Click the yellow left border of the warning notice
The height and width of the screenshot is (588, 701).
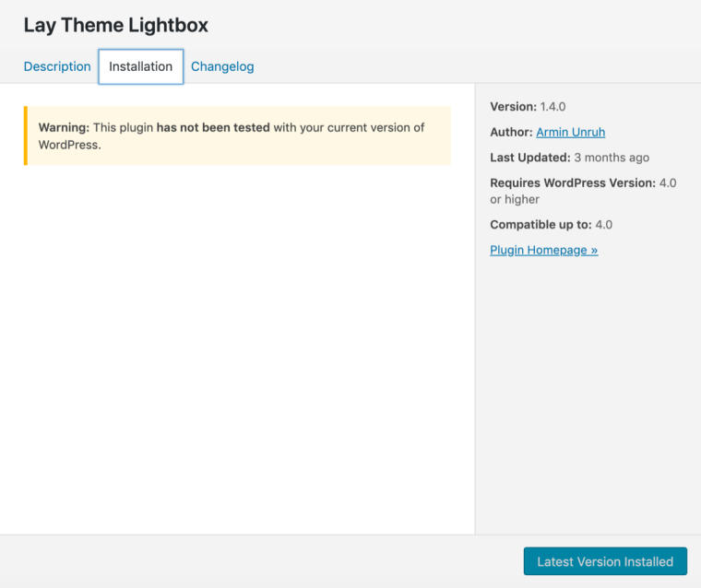[x=25, y=135]
